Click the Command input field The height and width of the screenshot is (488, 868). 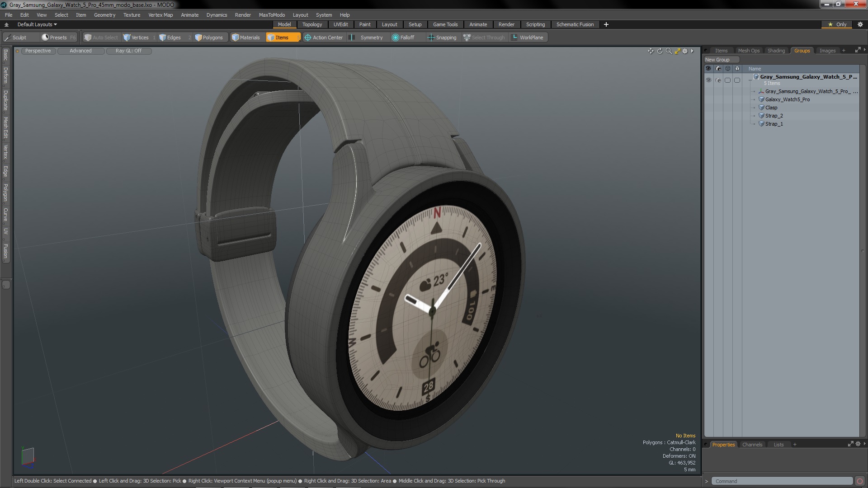(x=782, y=481)
